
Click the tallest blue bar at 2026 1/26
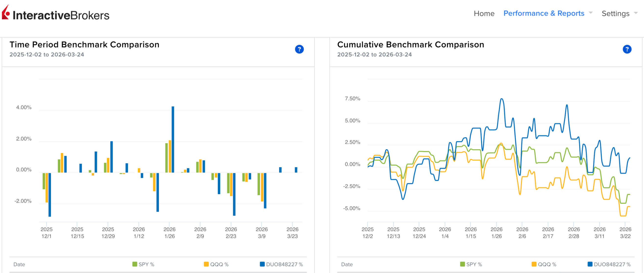(173, 139)
